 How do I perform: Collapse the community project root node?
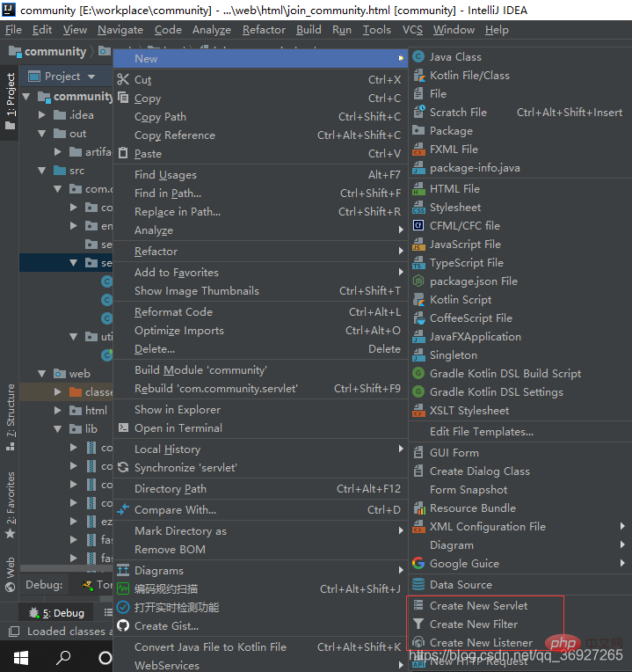click(26, 97)
